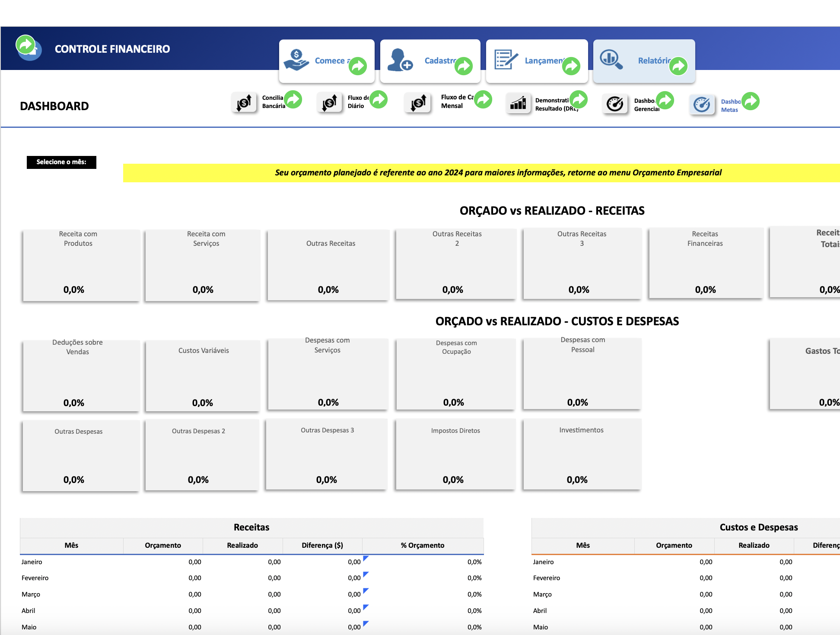Click the 0,0% value under Impostos Diretos
Screen dimensions: 840x635
pyautogui.click(x=453, y=479)
